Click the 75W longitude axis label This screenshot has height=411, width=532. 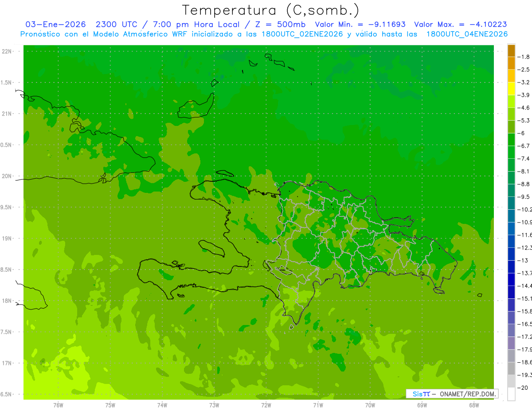[110, 405]
